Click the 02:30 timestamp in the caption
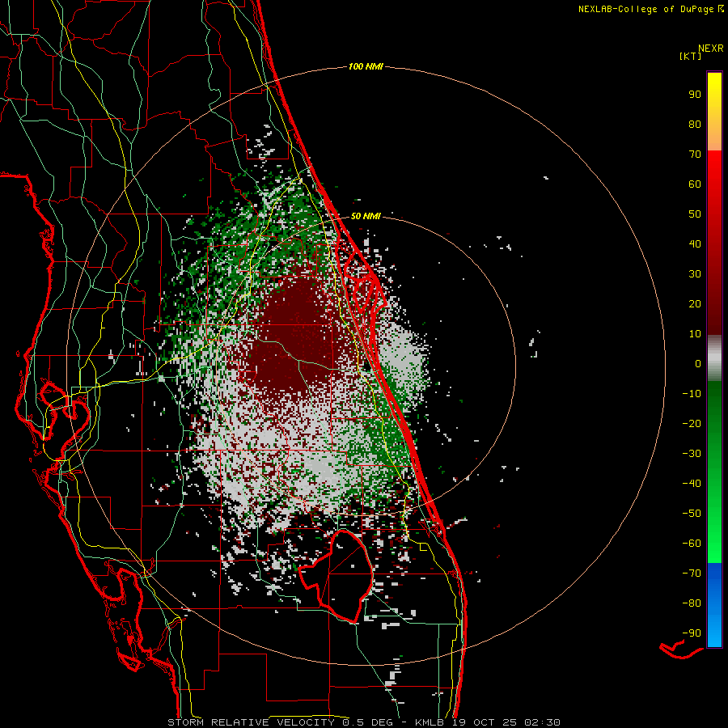The image size is (728, 728). [x=542, y=722]
